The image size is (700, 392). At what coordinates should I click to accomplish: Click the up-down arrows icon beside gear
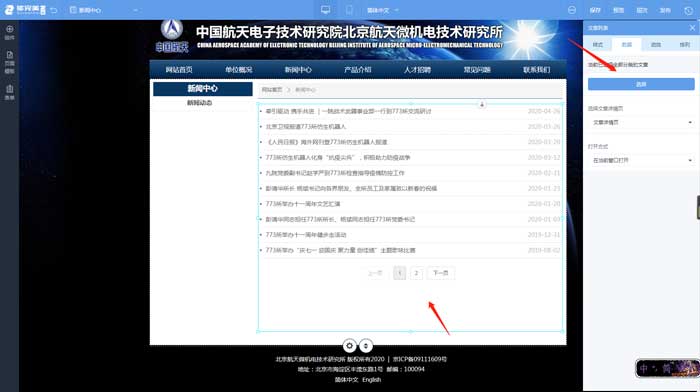[366, 346]
